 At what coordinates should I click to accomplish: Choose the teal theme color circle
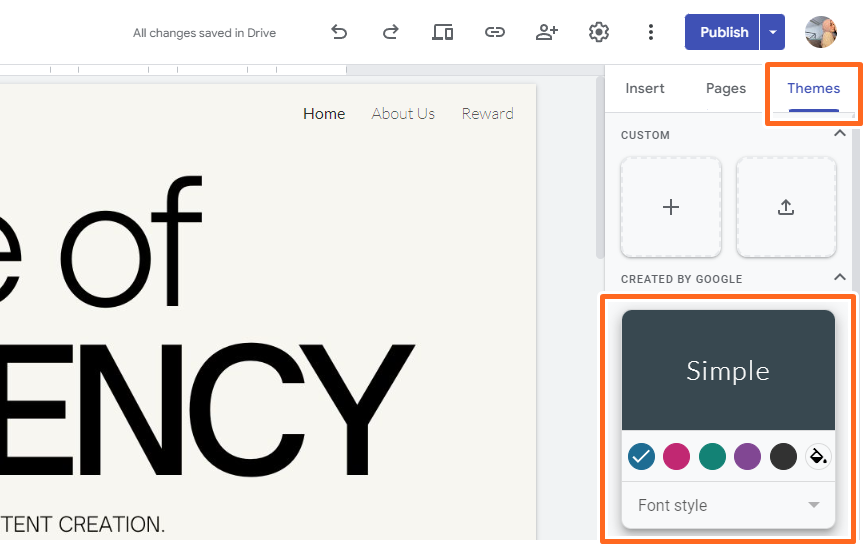coord(712,457)
